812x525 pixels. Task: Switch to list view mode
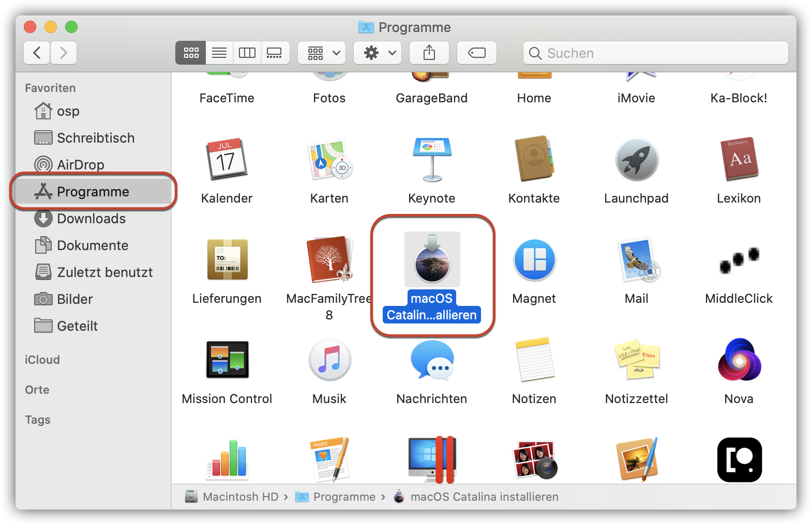pos(219,53)
